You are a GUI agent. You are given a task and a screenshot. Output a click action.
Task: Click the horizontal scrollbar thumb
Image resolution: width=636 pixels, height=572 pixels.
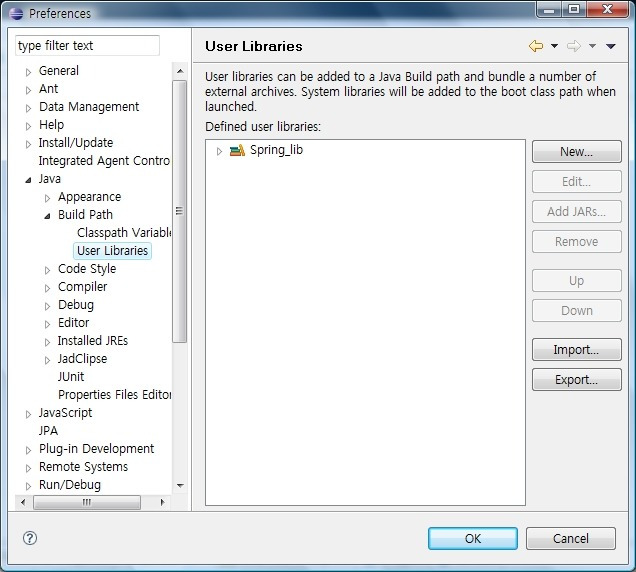(87, 502)
